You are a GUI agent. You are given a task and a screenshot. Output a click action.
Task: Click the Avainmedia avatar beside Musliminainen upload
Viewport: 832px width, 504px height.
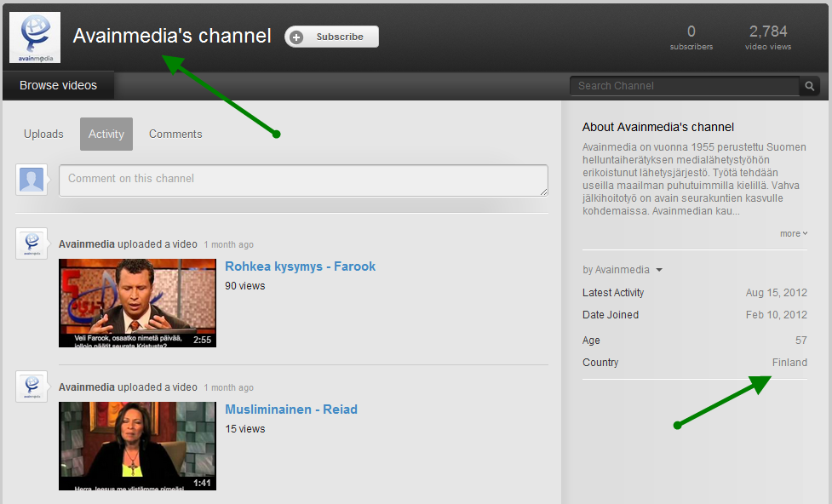(x=32, y=387)
